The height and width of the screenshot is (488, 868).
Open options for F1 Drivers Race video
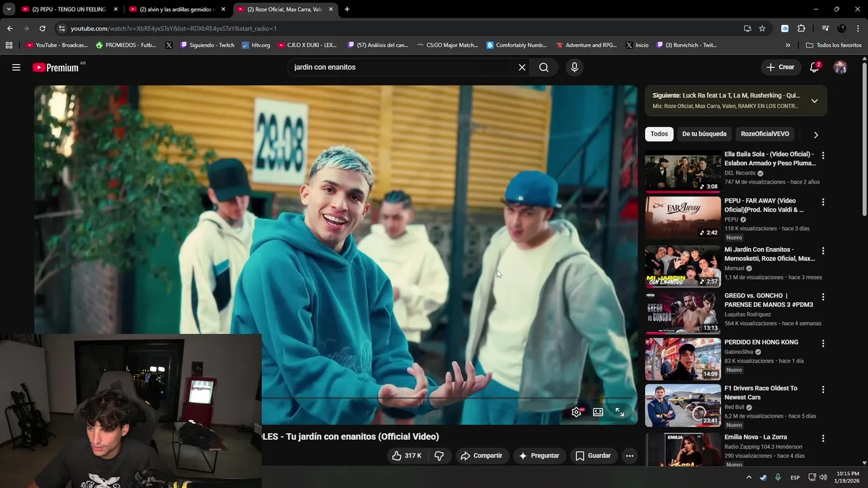coord(823,390)
